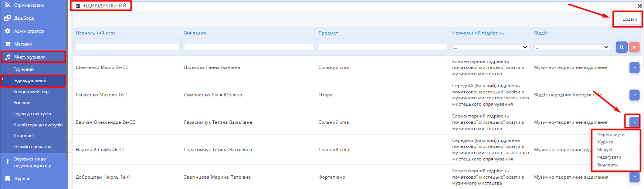Select Видалити in the action menu

pyautogui.click(x=607, y=165)
